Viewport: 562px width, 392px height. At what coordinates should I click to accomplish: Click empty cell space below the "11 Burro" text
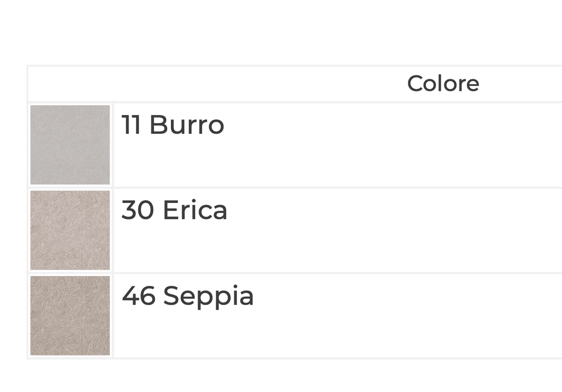[x=337, y=161]
